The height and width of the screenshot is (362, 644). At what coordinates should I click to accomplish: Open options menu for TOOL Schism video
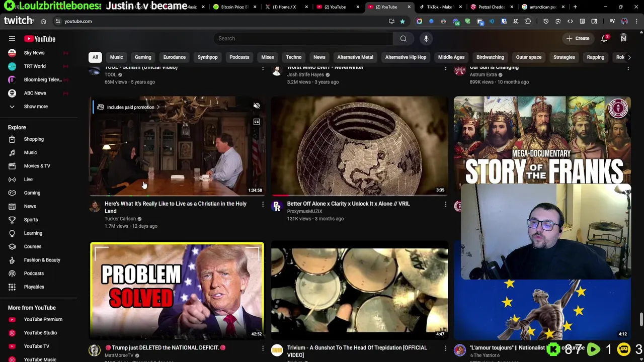point(263,68)
